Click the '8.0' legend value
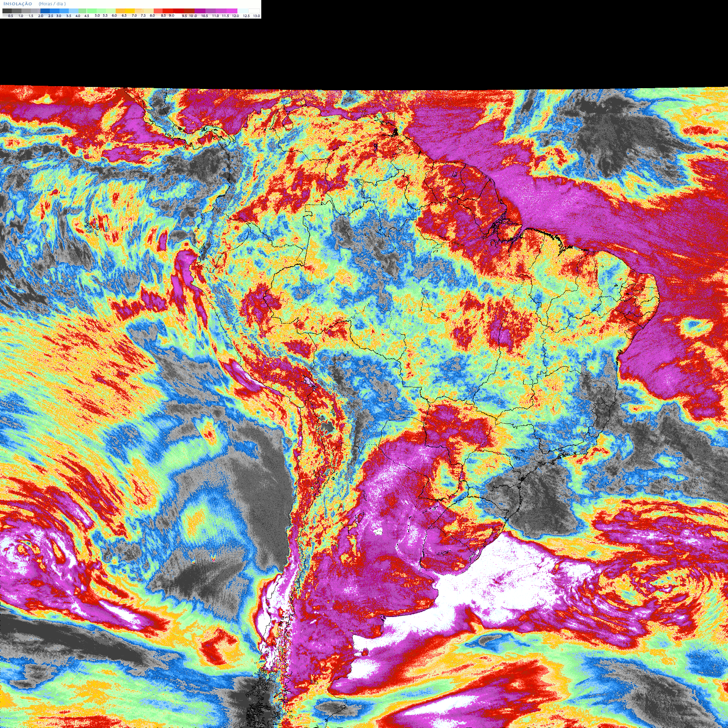The image size is (728, 728). [x=152, y=15]
